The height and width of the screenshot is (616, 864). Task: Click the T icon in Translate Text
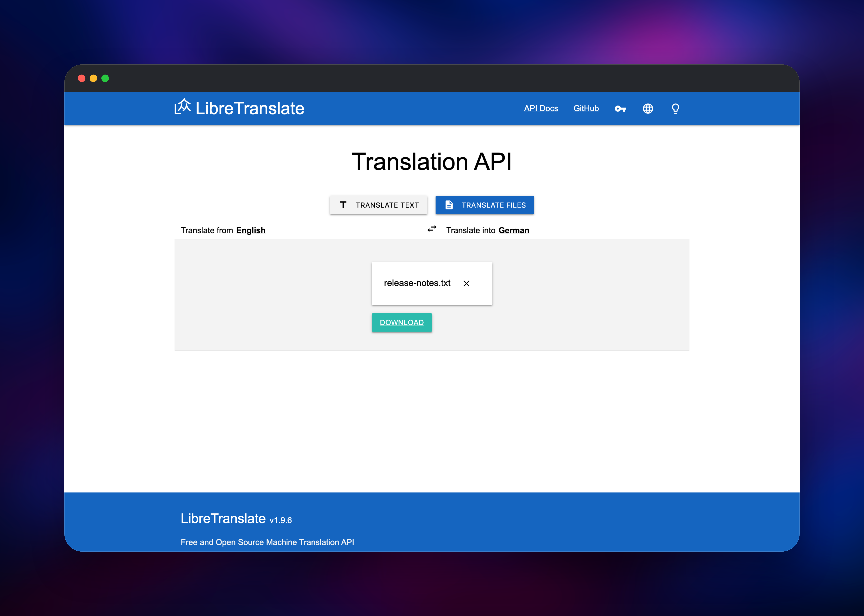point(343,205)
